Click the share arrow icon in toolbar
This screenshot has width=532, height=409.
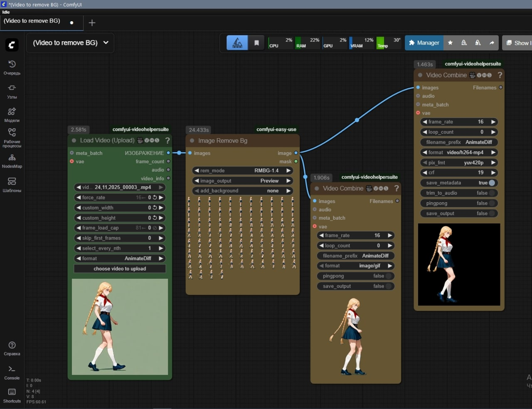point(492,43)
